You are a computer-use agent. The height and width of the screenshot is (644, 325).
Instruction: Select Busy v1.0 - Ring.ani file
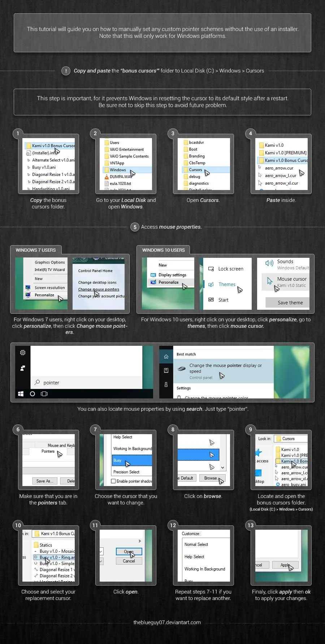(x=55, y=557)
